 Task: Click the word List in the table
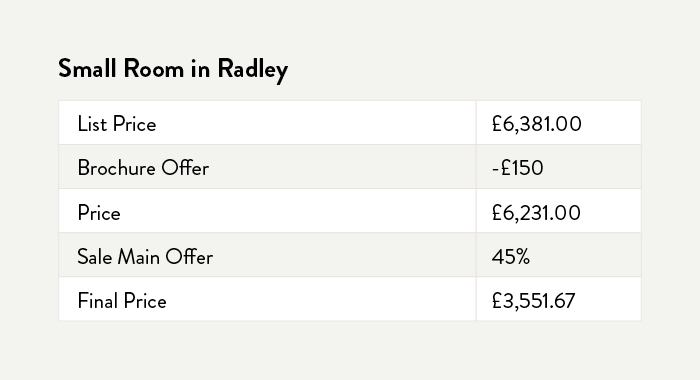[x=92, y=124]
